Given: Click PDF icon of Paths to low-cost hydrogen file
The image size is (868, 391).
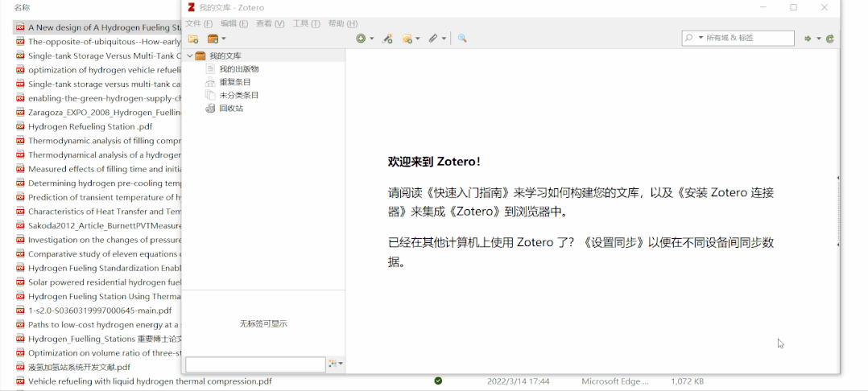Looking at the screenshot, I should coord(20,325).
